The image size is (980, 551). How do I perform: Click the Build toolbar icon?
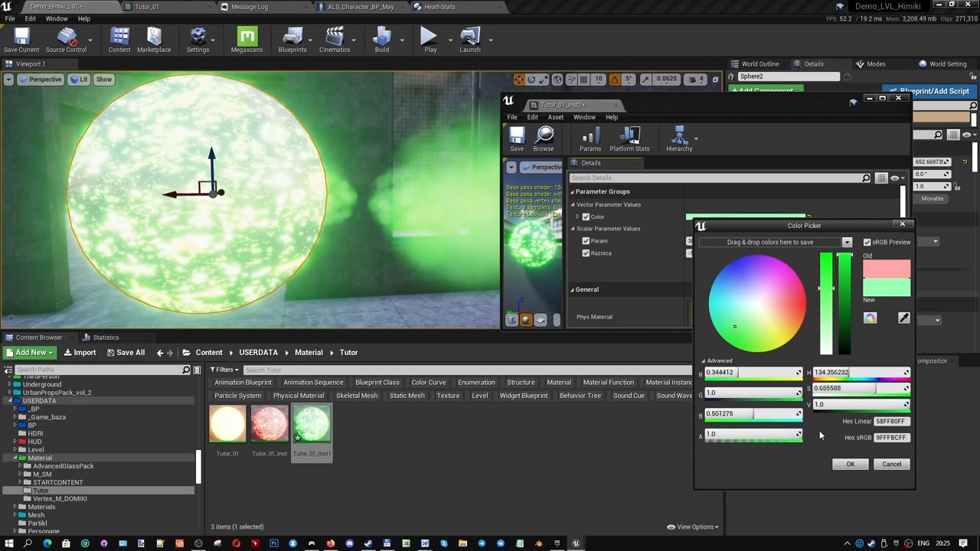(x=382, y=41)
